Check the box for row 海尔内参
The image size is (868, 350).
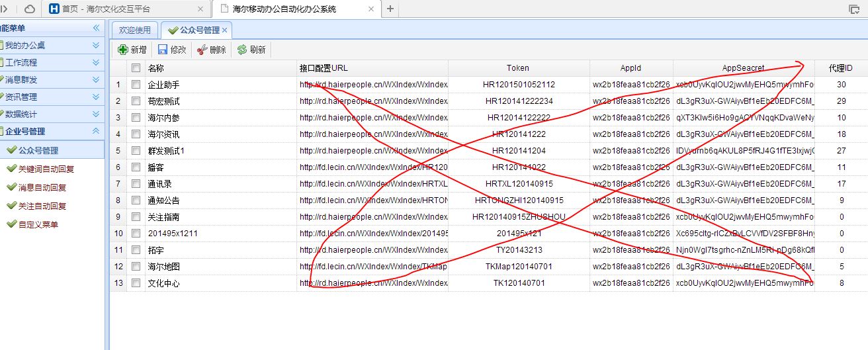click(x=136, y=118)
